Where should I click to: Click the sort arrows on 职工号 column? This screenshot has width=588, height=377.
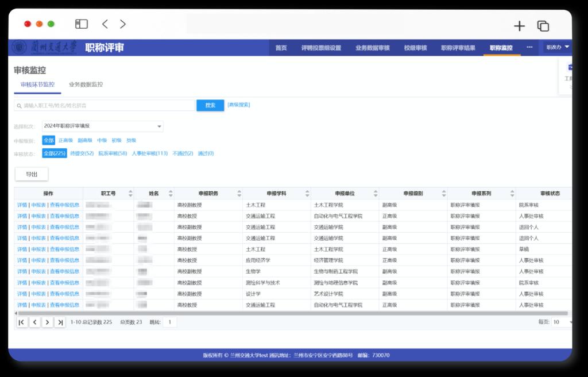tap(130, 194)
